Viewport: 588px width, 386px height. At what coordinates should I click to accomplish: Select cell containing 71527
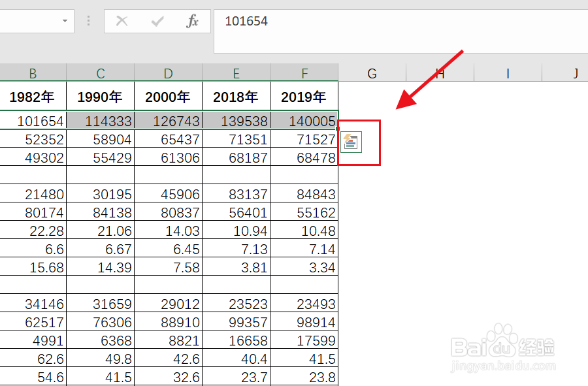(x=304, y=138)
